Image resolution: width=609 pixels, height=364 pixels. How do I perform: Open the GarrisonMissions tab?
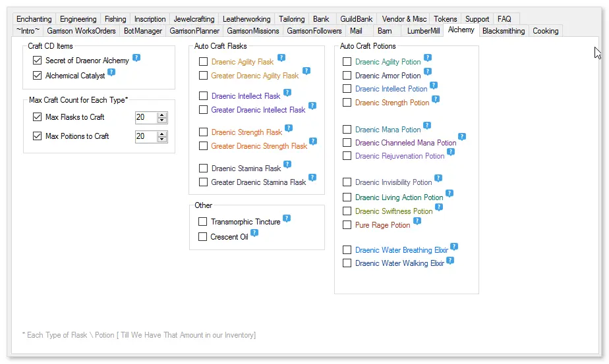pyautogui.click(x=253, y=31)
